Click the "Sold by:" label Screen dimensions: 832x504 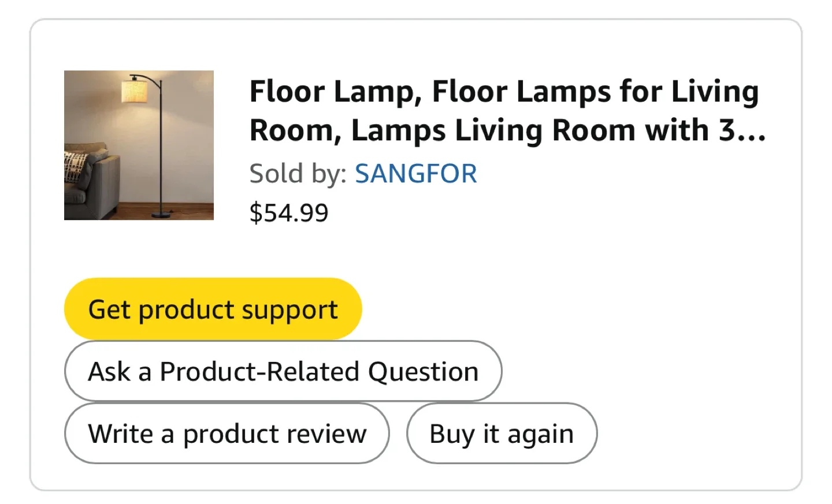298,173
